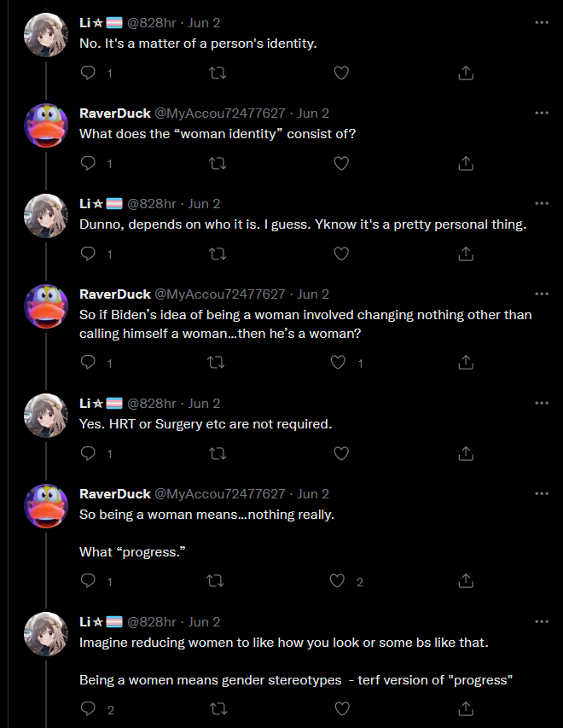Open RaverDuck avatar on "So if Biden's idea" tweet
The height and width of the screenshot is (728, 563).
[x=46, y=306]
